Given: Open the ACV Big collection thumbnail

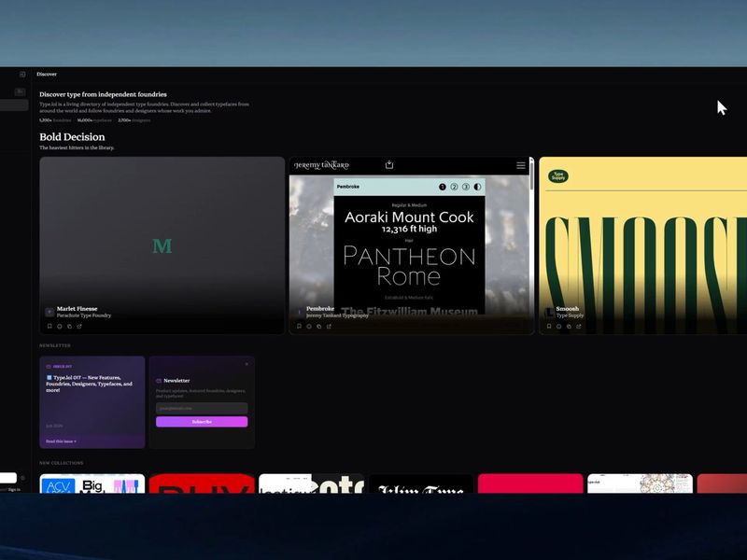Looking at the screenshot, I should pos(92,483).
